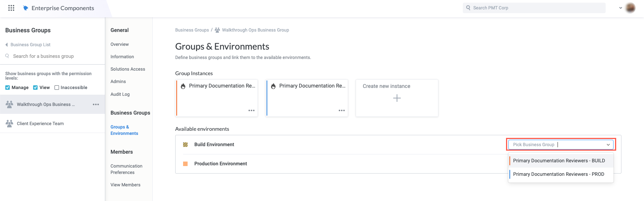Image resolution: width=644 pixels, height=201 pixels.
Task: Open Communication Preferences
Action: [126, 169]
